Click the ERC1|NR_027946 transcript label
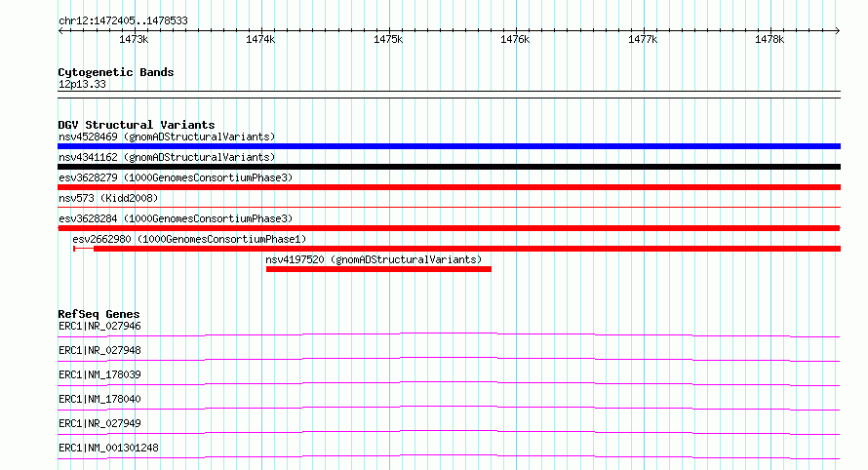 point(99,326)
